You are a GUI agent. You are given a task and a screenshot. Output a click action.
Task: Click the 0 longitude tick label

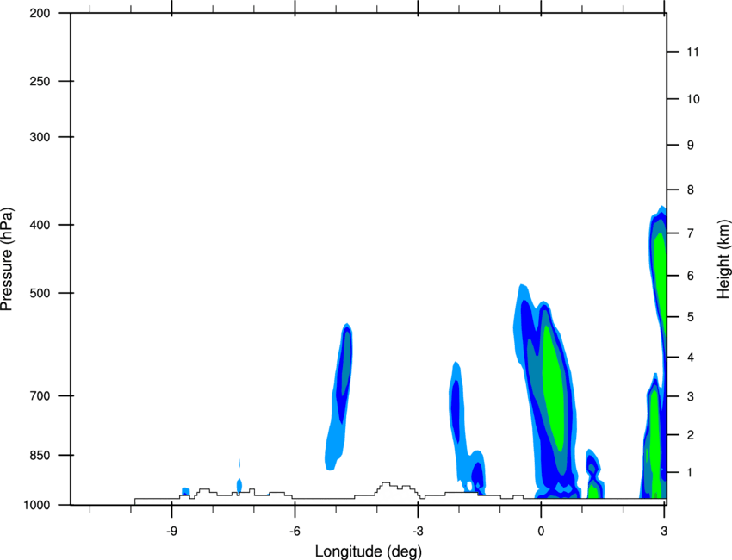click(541, 531)
